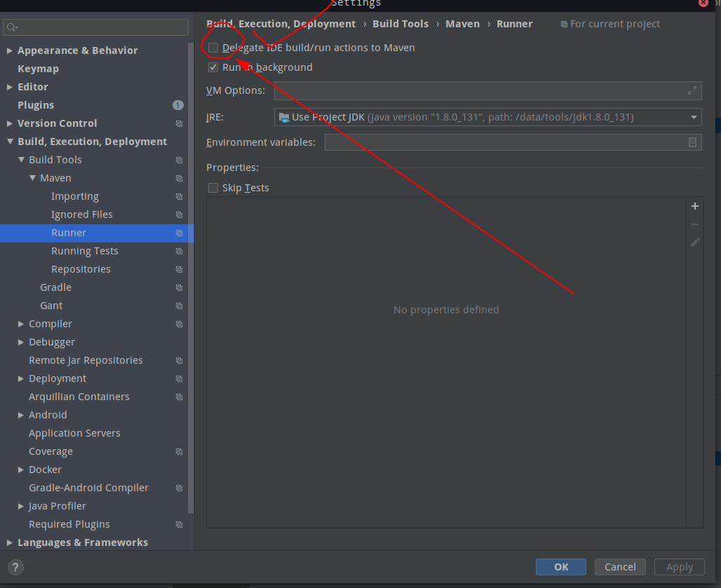The image size is (721, 588).
Task: Click the 'For current project' scope icon
Action: click(565, 24)
